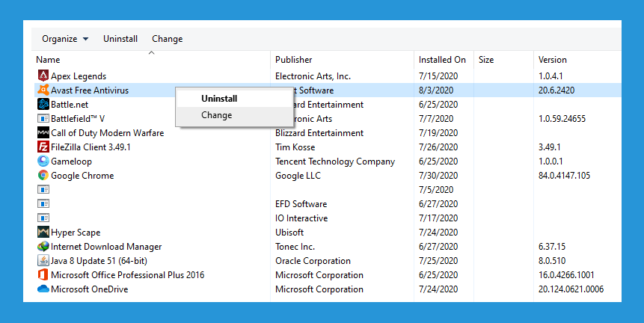Click publisher Tonec Inc.
Screen dimensions: 644x323
[295, 247]
